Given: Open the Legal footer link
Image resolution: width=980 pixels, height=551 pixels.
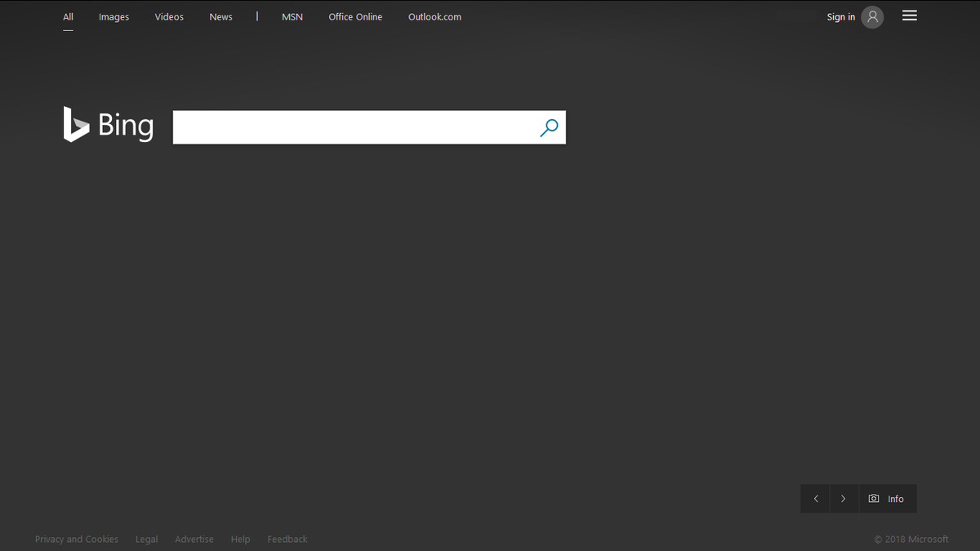Looking at the screenshot, I should pyautogui.click(x=146, y=540).
